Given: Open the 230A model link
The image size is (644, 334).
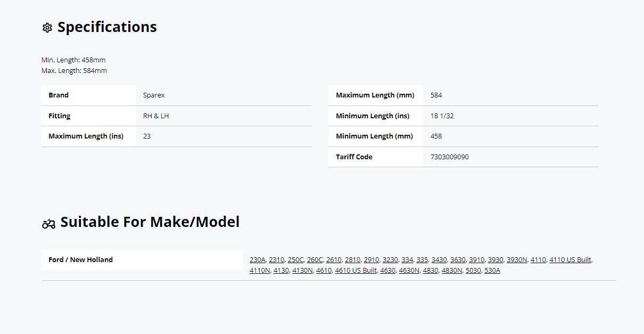Looking at the screenshot, I should pos(257,259).
